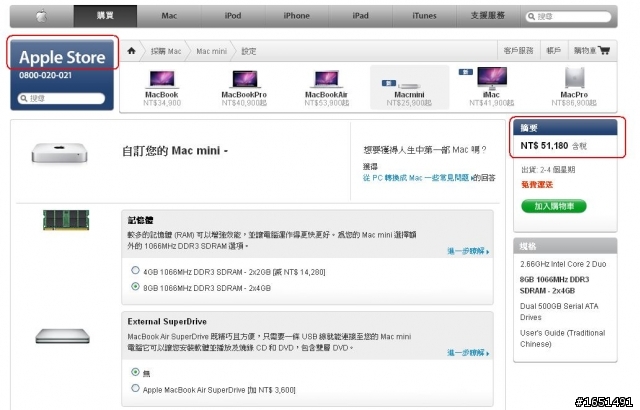This screenshot has height=410, width=640.
Task: Click the 免費運送 free shipping text
Action: (x=537, y=185)
